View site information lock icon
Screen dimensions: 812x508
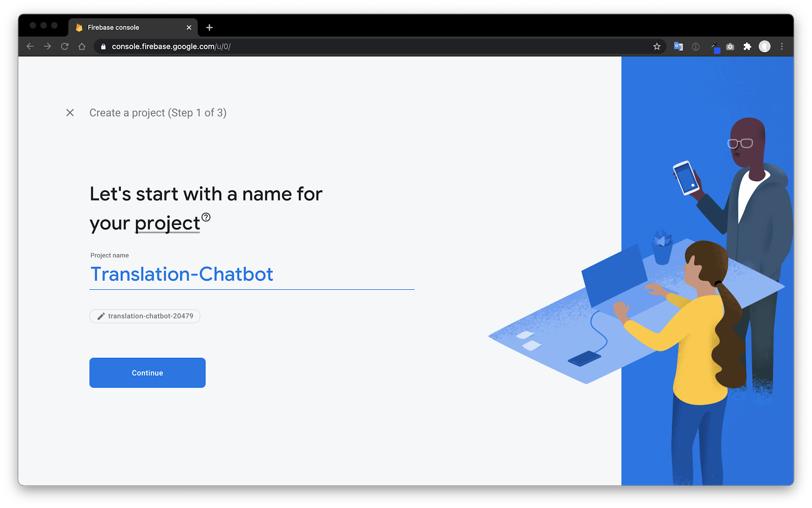click(103, 46)
